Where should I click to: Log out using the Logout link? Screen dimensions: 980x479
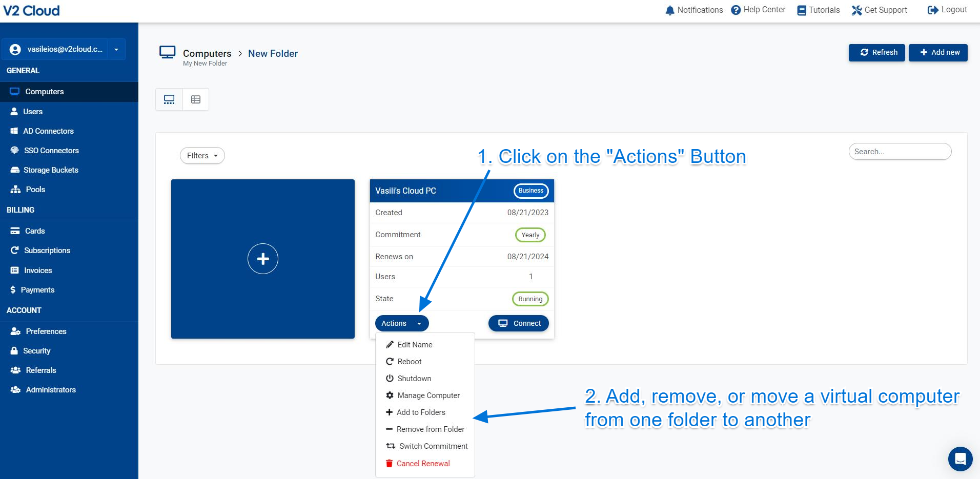(947, 10)
